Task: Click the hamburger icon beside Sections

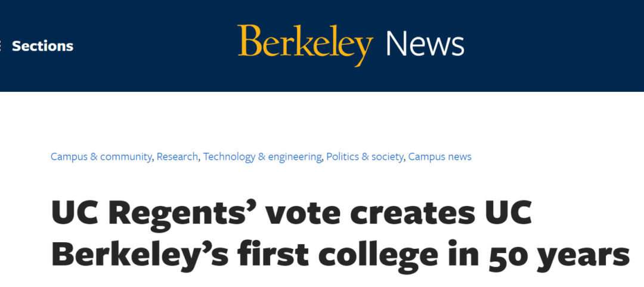Action: point(1,46)
